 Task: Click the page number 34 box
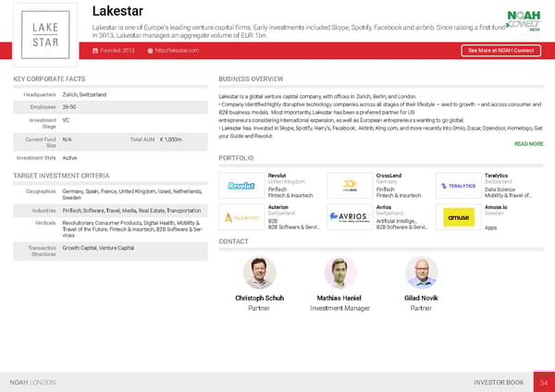pos(542,382)
